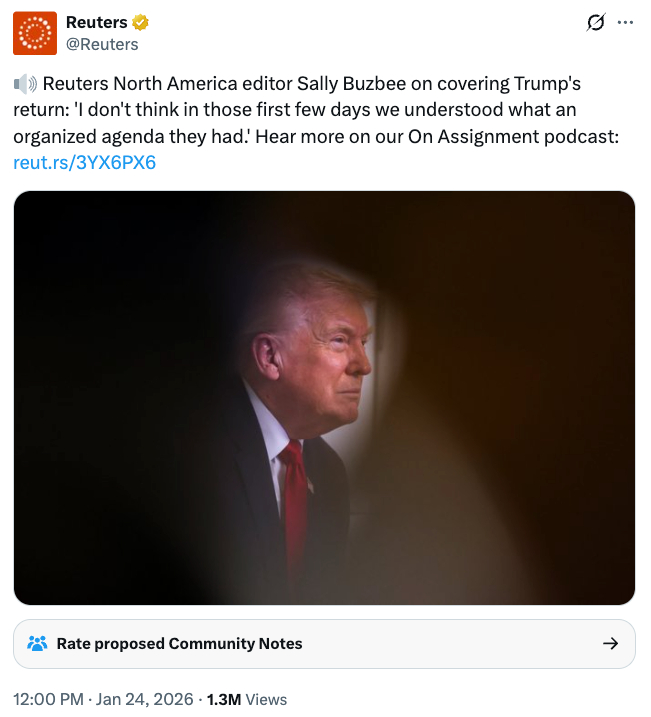Screen dimensions: 651x717
Task: Expand Community Notes with the right arrow
Action: pyautogui.click(x=610, y=644)
